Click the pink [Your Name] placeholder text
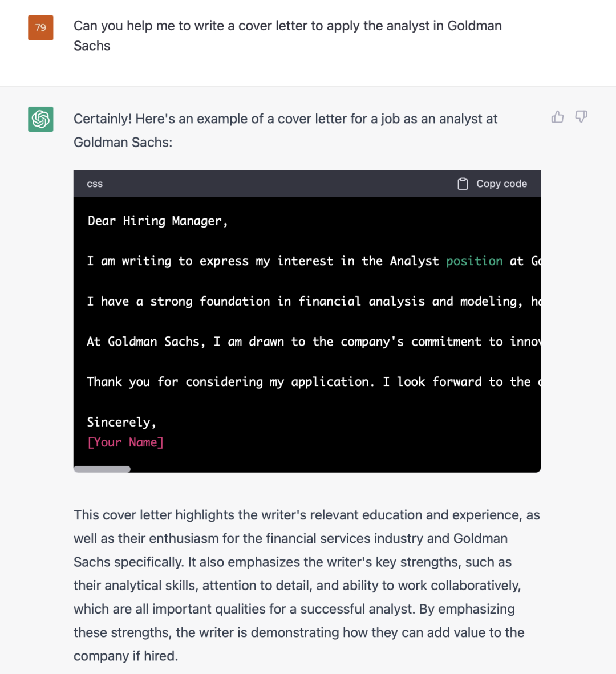The image size is (616, 674). pyautogui.click(x=125, y=442)
